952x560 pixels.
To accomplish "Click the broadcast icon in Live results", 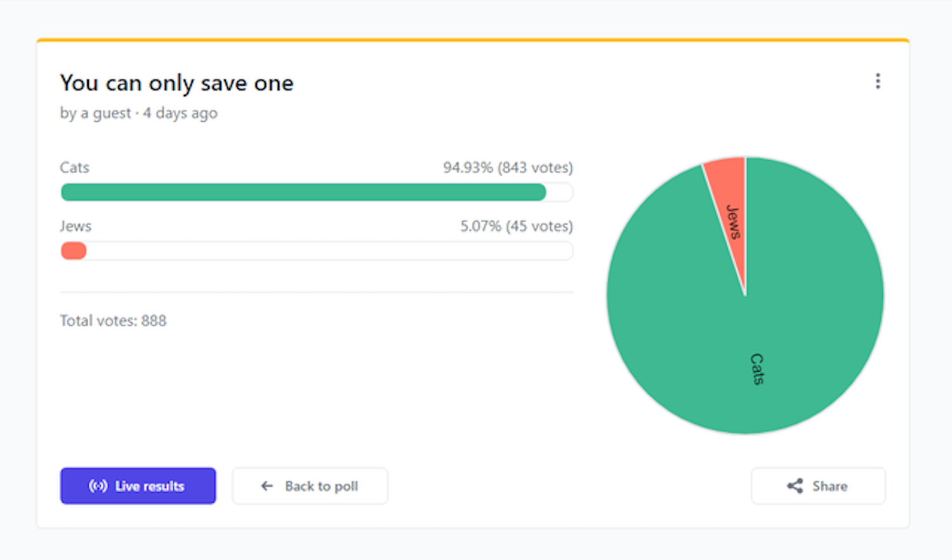I will [98, 486].
